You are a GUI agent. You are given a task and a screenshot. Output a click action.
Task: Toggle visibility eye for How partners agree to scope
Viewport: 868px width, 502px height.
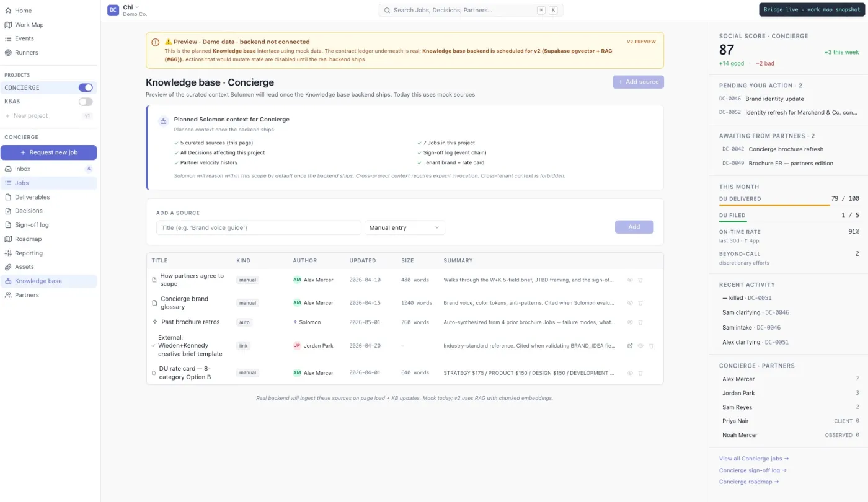(630, 280)
